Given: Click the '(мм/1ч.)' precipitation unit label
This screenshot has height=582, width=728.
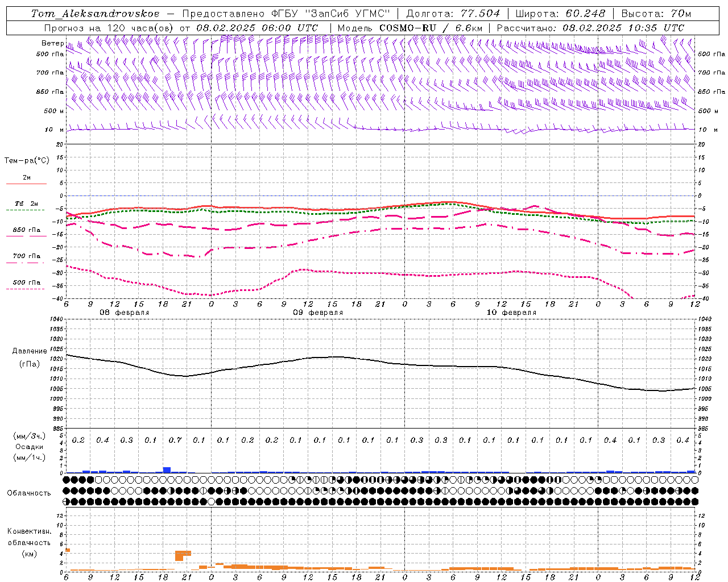Looking at the screenshot, I should tap(29, 458).
